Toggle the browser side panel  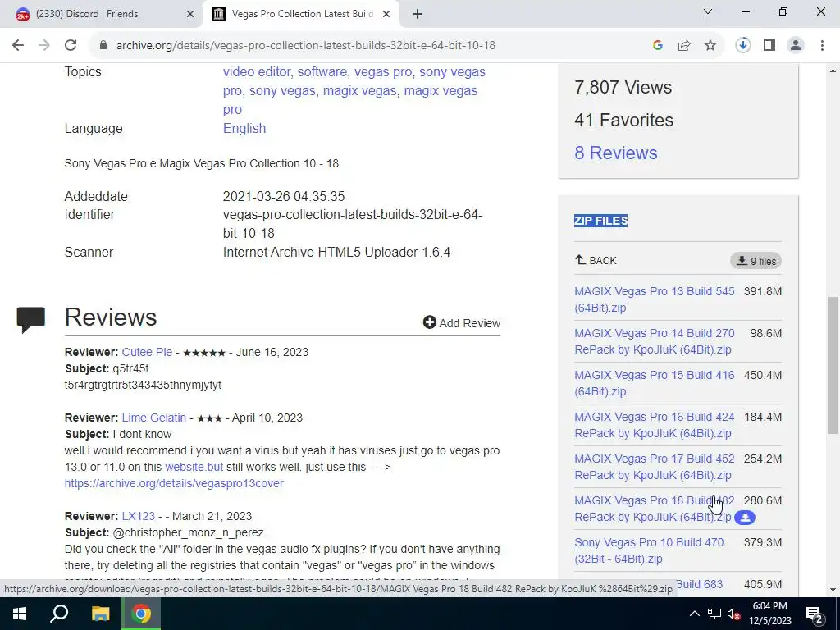pyautogui.click(x=769, y=46)
